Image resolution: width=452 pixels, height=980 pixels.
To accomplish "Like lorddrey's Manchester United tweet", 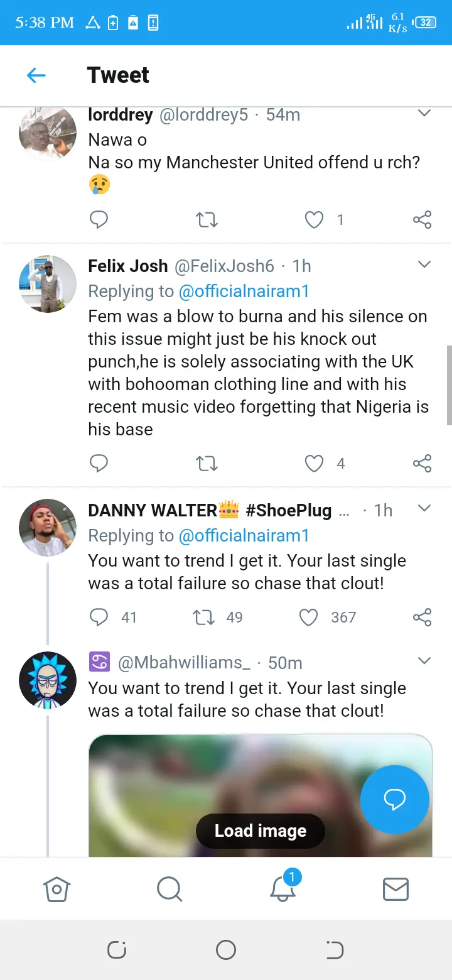I will click(x=314, y=219).
